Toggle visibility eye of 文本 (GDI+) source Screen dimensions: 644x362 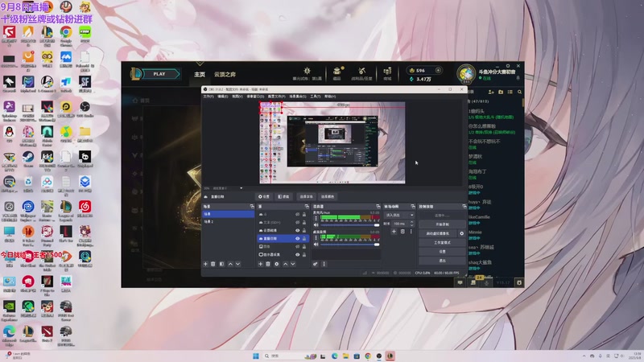pyautogui.click(x=297, y=222)
